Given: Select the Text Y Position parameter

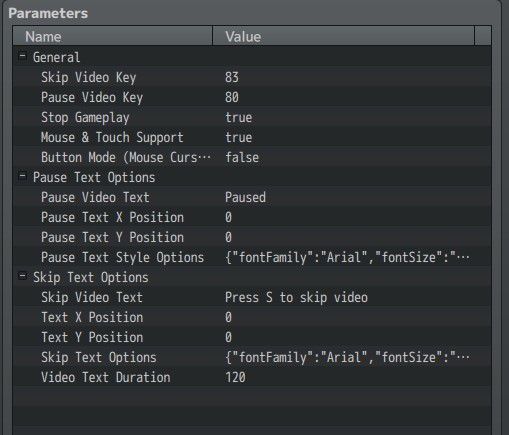Looking at the screenshot, I should 92,337.
